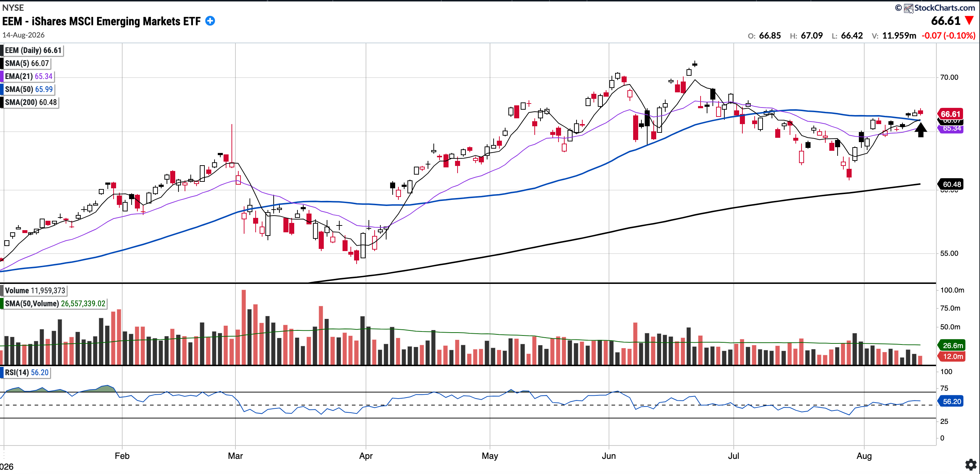The image size is (980, 474).
Task: Click the green swatch of the SMA(50,Volume) legend
Action: point(2,303)
